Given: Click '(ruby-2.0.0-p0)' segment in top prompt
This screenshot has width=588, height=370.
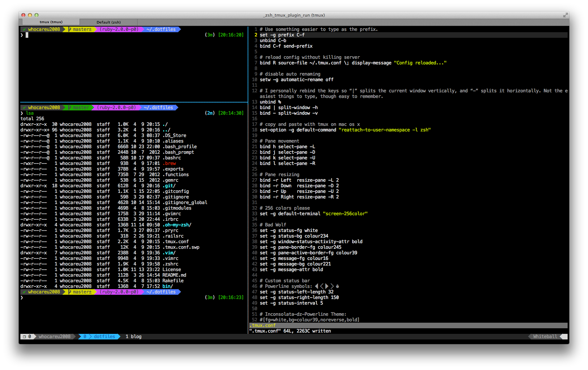Looking at the screenshot, I should coord(119,29).
